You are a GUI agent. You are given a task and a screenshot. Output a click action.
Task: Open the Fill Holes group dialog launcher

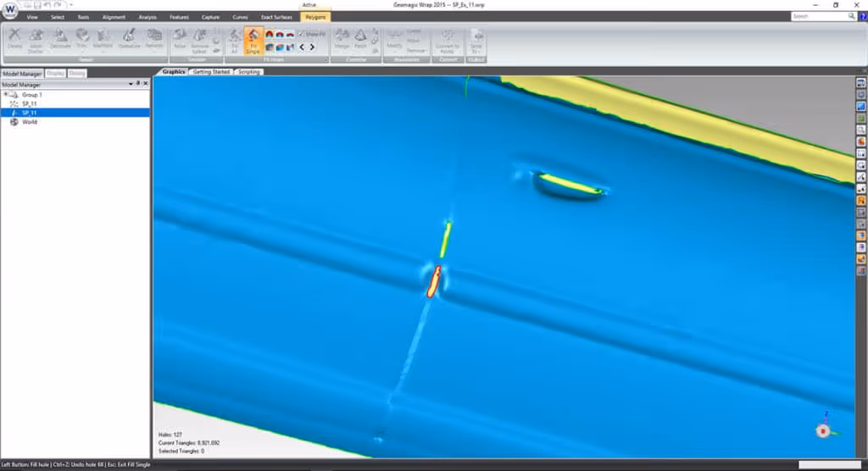tap(325, 60)
